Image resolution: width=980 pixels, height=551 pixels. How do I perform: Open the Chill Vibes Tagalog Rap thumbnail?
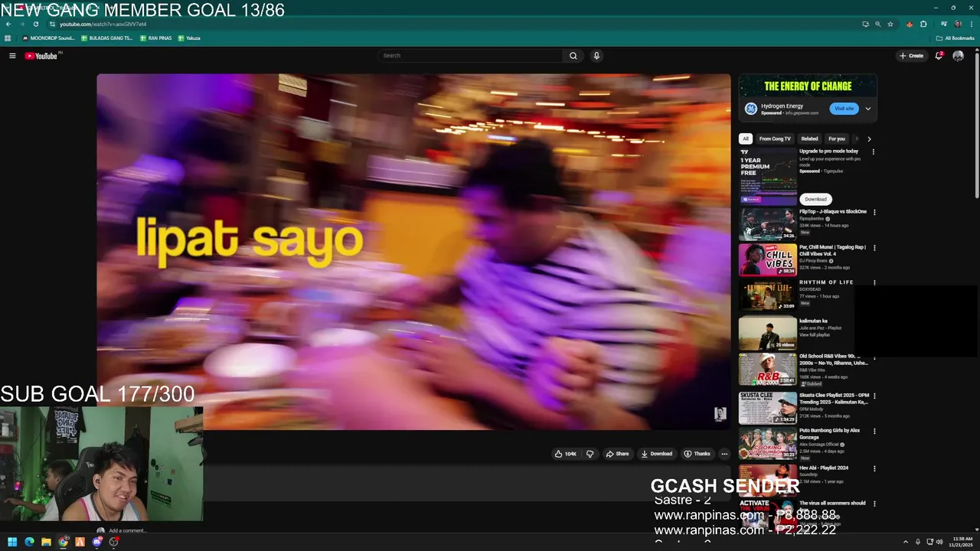768,260
